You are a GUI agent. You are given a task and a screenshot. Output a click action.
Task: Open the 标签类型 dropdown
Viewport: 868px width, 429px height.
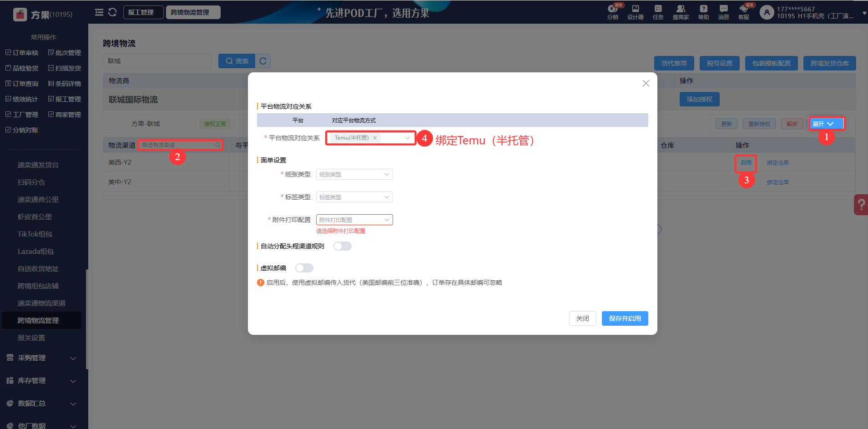point(354,197)
